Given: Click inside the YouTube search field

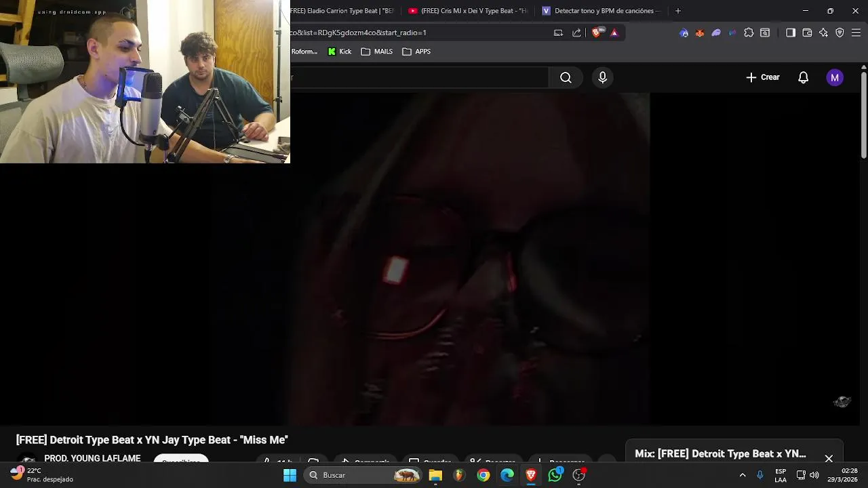Looking at the screenshot, I should point(419,77).
